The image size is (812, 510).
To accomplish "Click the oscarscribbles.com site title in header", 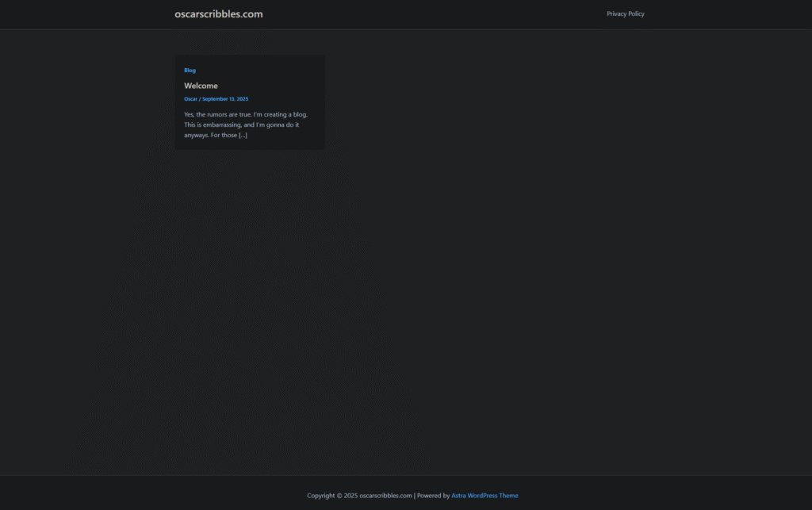I will click(218, 14).
